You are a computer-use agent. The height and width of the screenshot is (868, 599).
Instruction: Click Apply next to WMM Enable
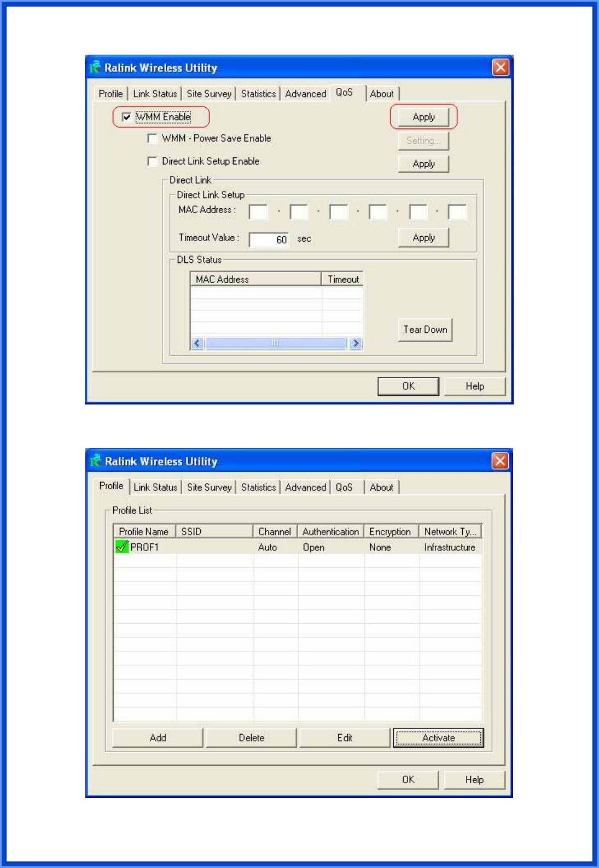[x=423, y=117]
